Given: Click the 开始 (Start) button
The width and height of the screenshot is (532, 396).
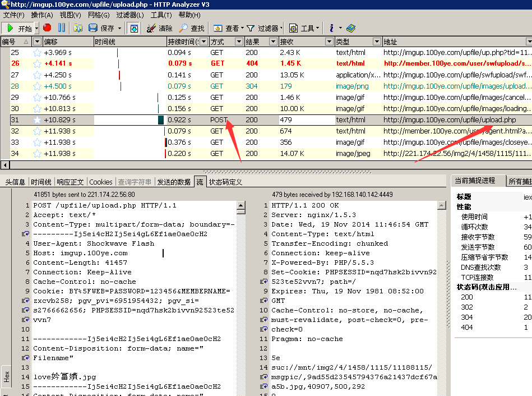Looking at the screenshot, I should click(x=18, y=28).
